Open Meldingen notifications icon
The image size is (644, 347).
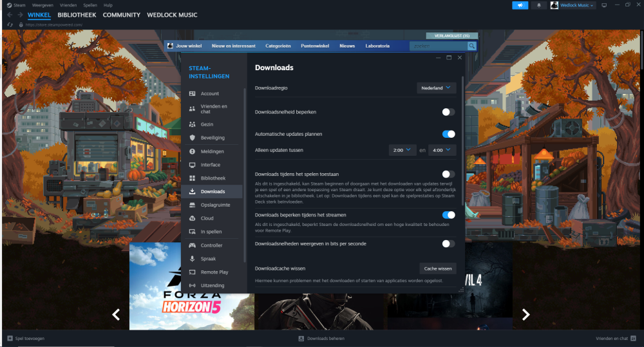pyautogui.click(x=192, y=151)
